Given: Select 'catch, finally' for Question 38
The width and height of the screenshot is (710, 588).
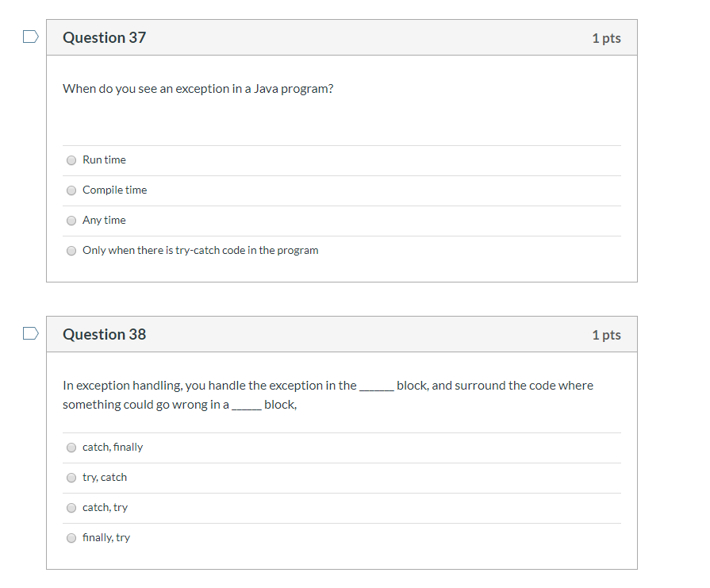Looking at the screenshot, I should click(x=71, y=448).
